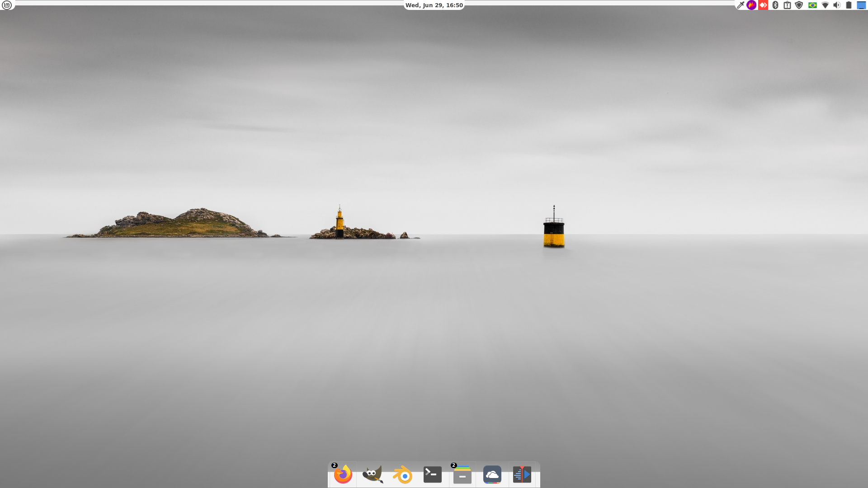The width and height of the screenshot is (868, 488).
Task: Launch Firefox from the dock
Action: click(x=343, y=474)
